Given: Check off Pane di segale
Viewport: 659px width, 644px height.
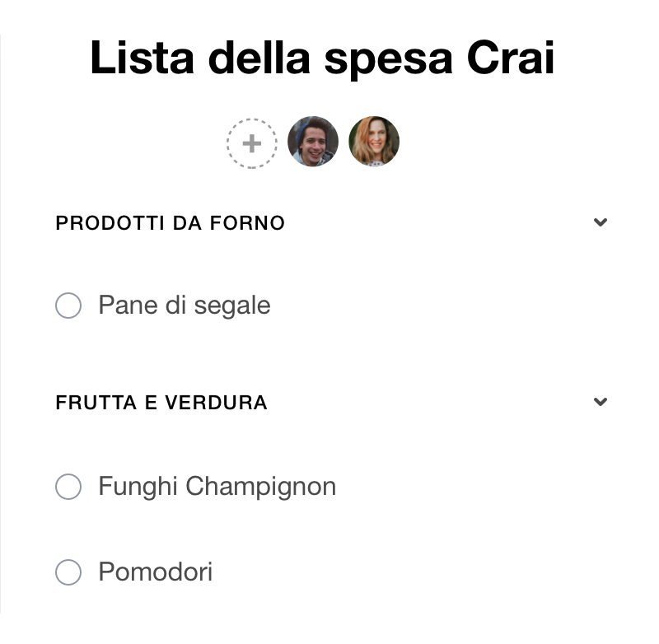Looking at the screenshot, I should click(x=68, y=306).
